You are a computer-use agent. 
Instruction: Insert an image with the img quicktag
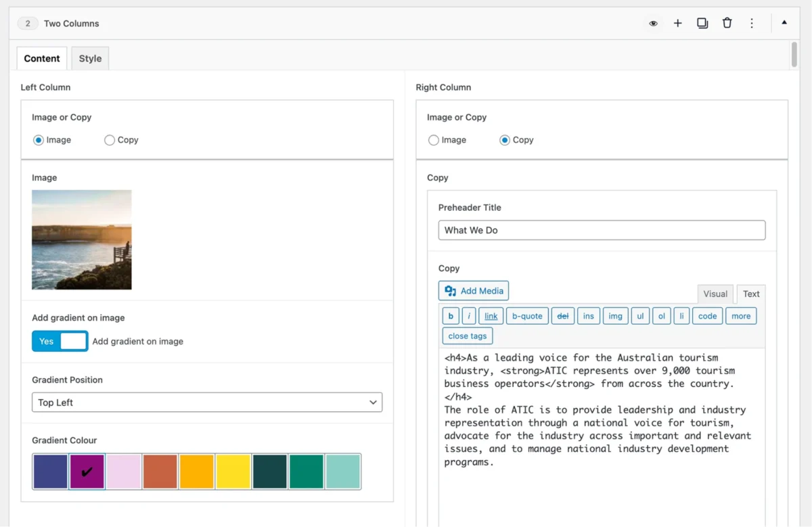(615, 315)
